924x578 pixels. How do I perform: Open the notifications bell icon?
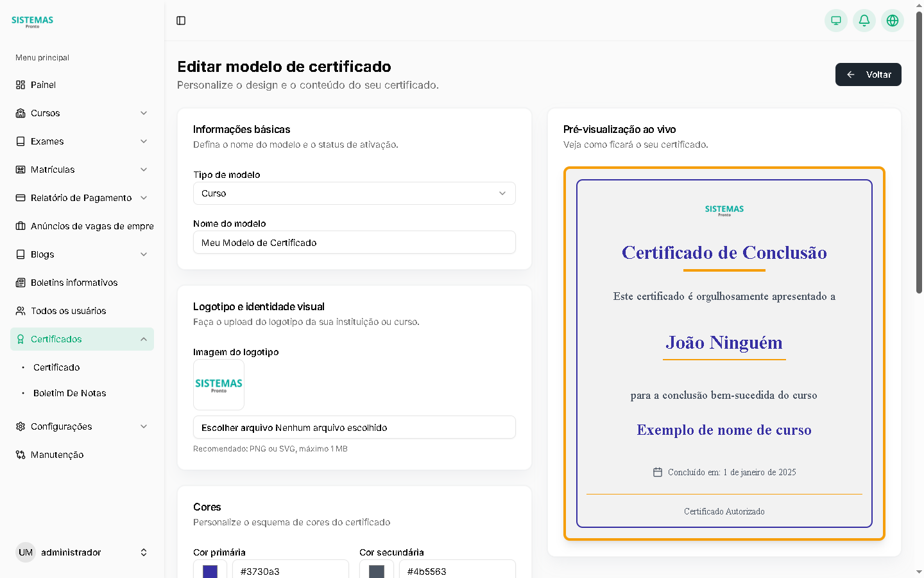tap(864, 21)
